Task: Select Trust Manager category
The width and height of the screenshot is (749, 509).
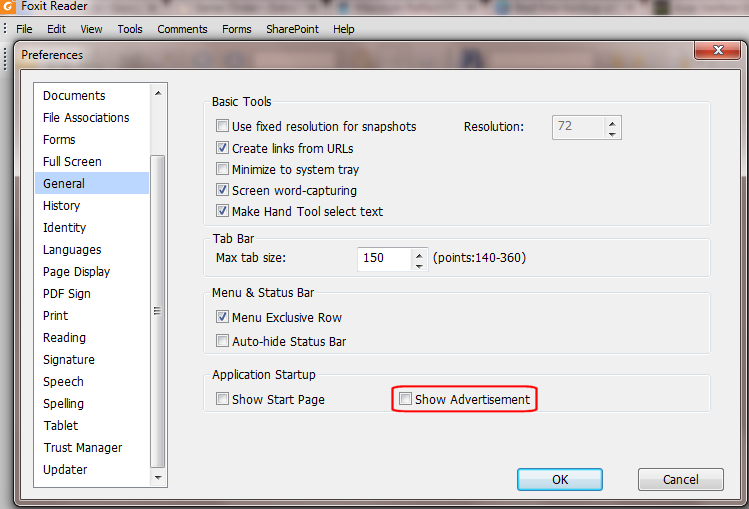Action: tap(92, 447)
